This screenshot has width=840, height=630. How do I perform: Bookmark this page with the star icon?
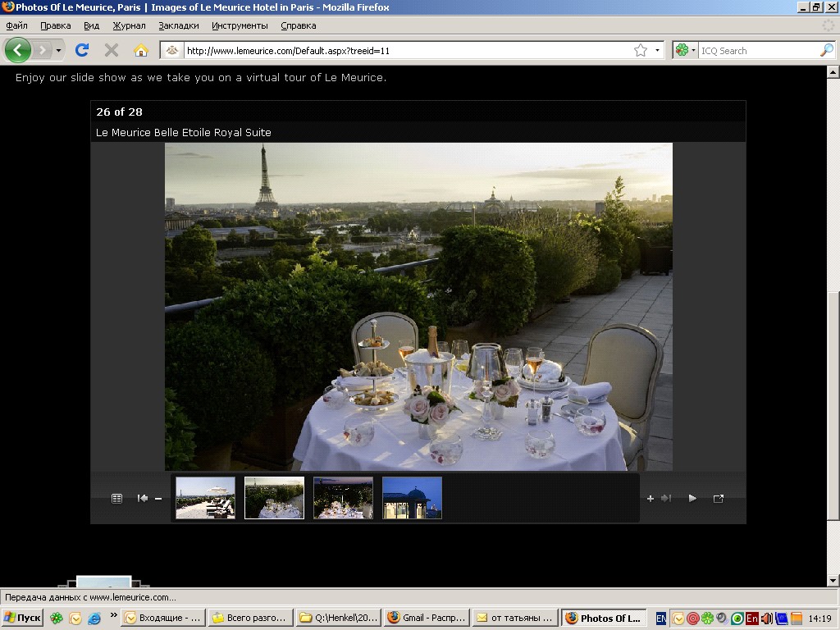[641, 50]
